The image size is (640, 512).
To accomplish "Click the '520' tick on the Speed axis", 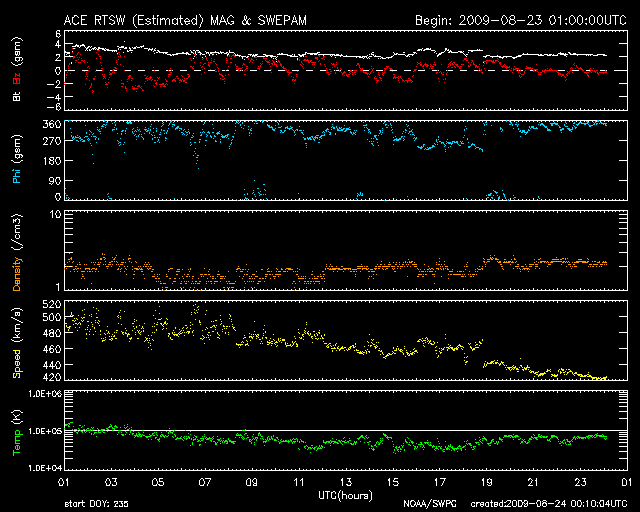I will click(52, 304).
